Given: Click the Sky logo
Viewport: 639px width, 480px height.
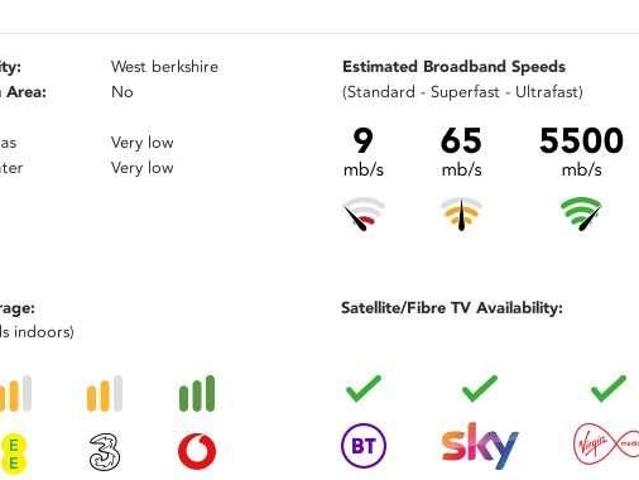Looking at the screenshot, I should pos(480,446).
